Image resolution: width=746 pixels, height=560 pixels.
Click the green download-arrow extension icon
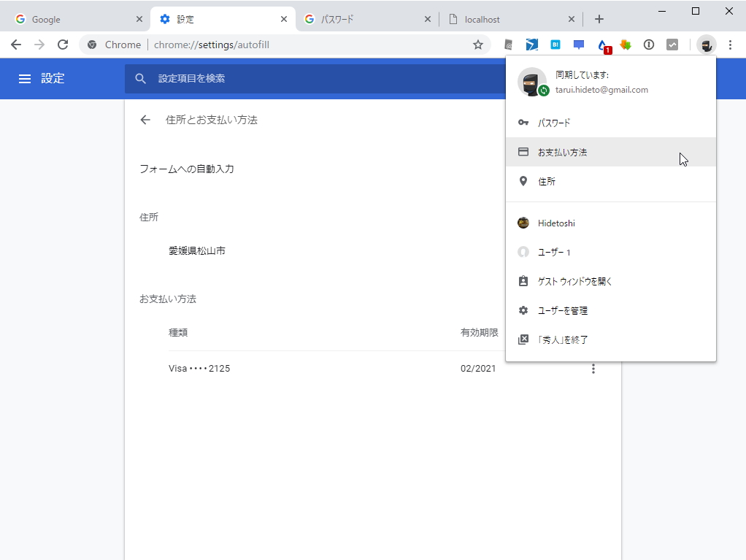coord(625,45)
